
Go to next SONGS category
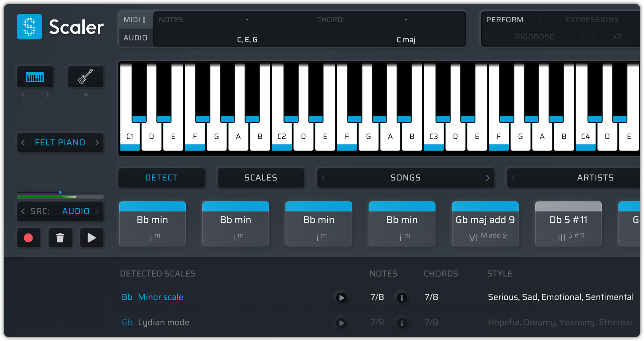coord(488,178)
